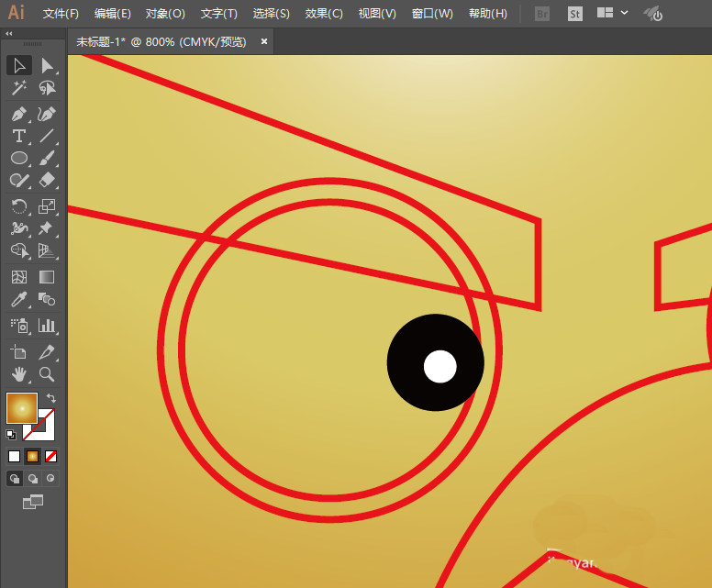Select the Shaper tool
The width and height of the screenshot is (712, 588).
pos(19,181)
